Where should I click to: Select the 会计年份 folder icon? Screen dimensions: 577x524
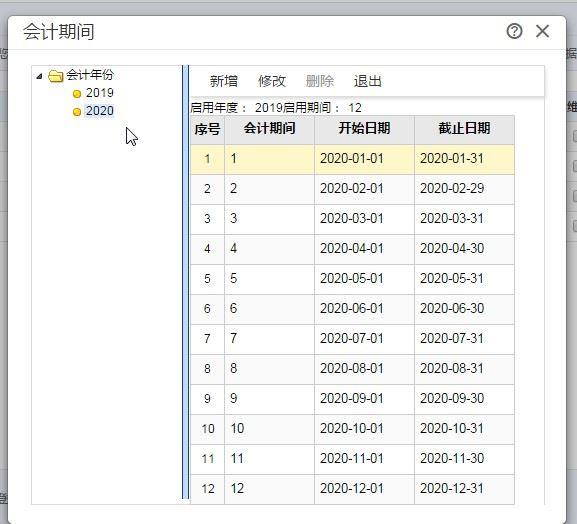(x=56, y=76)
